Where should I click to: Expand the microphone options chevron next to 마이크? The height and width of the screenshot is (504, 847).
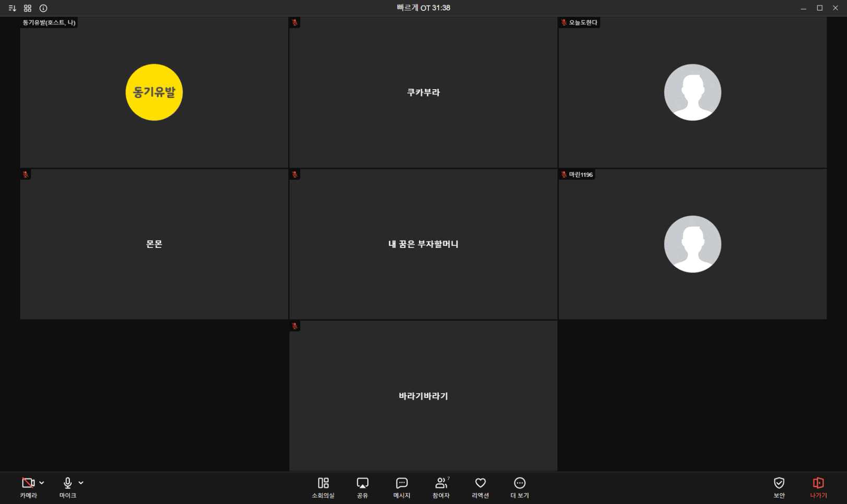[x=81, y=483]
